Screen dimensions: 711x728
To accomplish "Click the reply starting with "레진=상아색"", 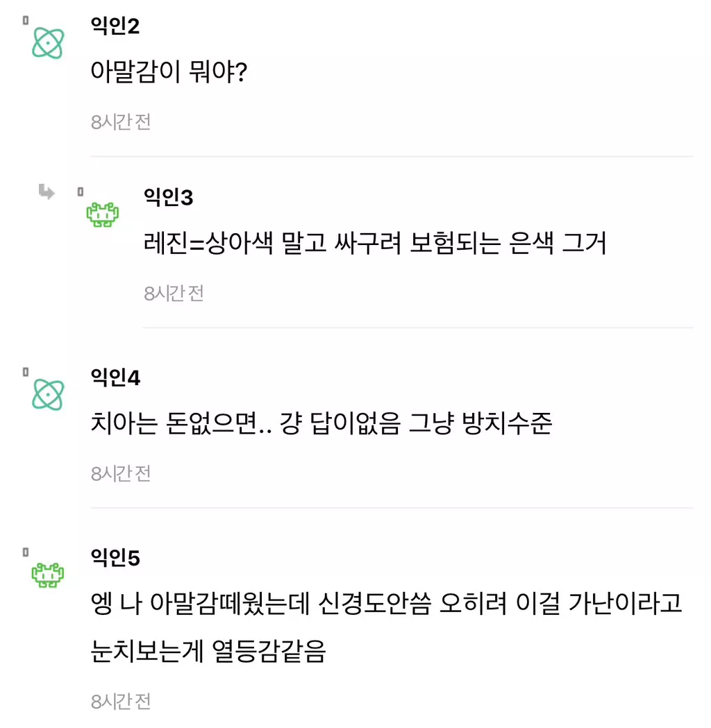I will (375, 243).
